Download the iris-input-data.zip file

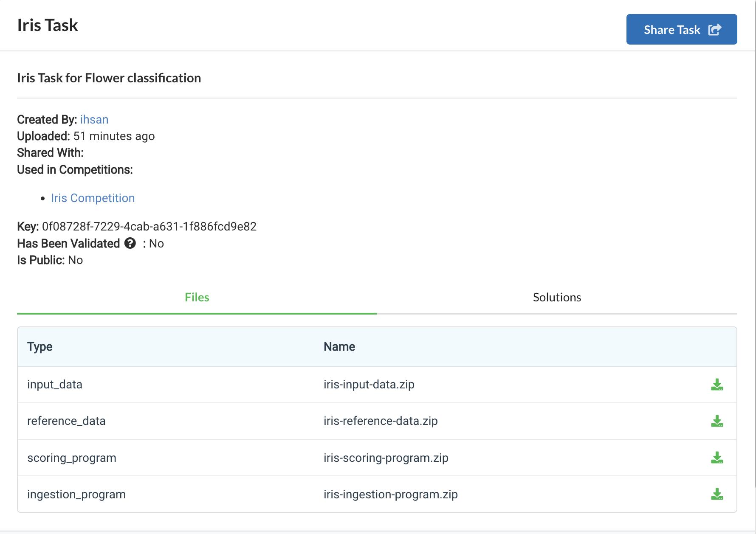pyautogui.click(x=717, y=385)
